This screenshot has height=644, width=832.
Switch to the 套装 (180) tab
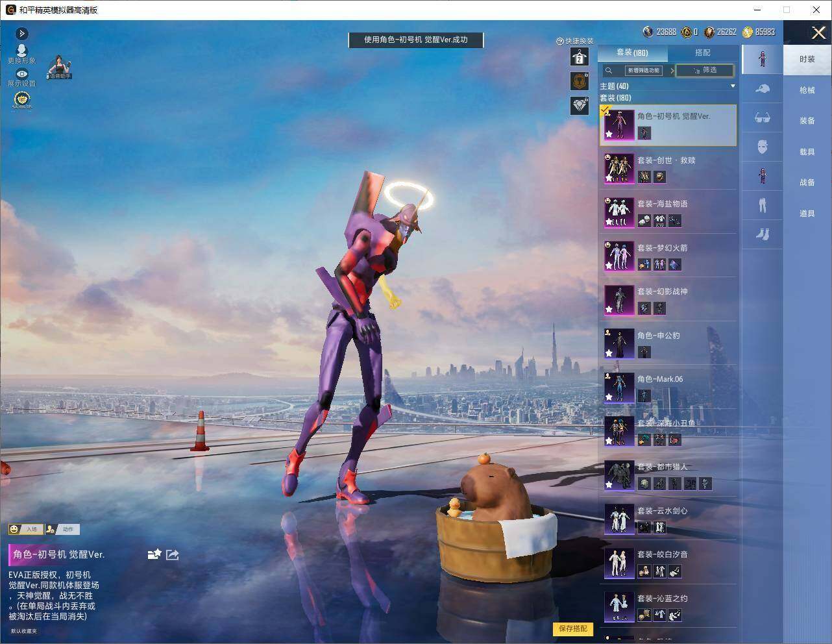pyautogui.click(x=632, y=53)
